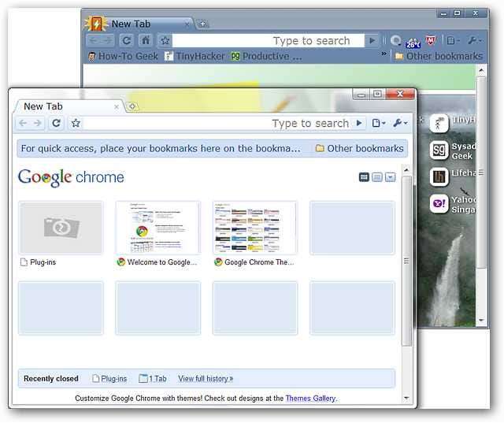Viewport: 504px width, 423px height.
Task: Click the front window address bar
Action: [216, 124]
